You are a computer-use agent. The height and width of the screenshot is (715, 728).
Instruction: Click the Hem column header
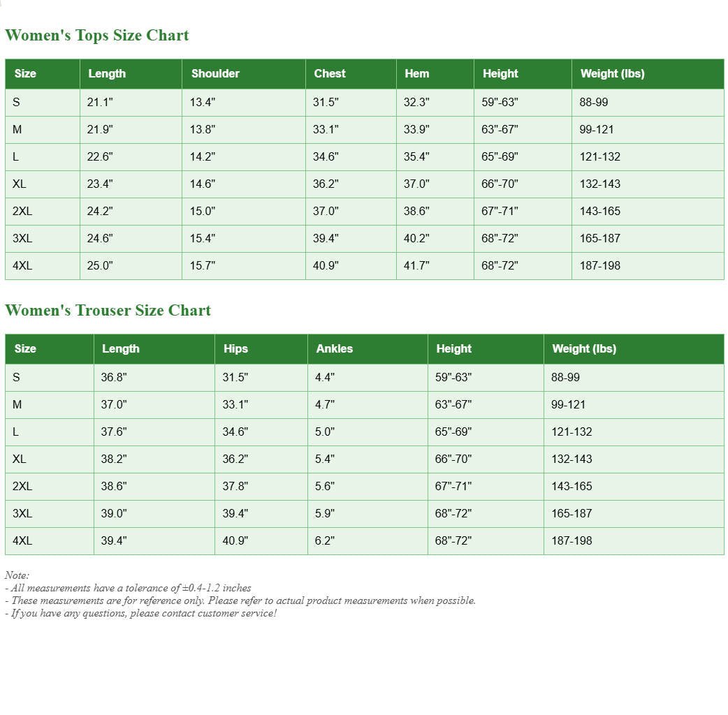[416, 73]
